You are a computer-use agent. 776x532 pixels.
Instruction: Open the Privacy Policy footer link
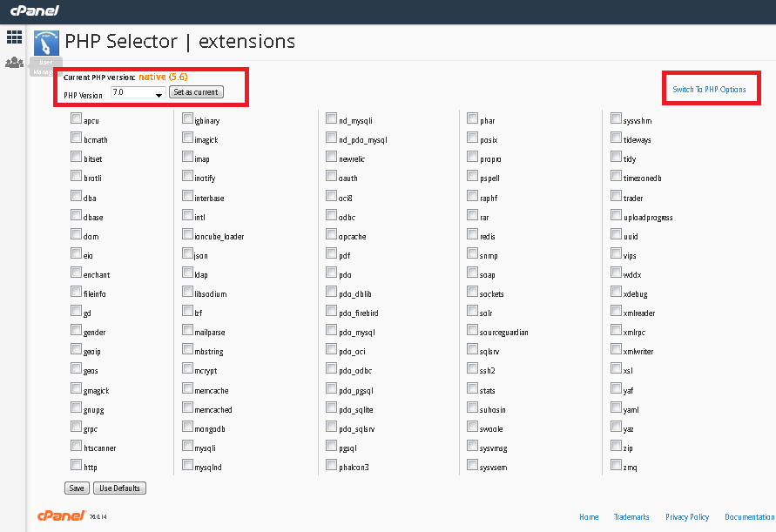(687, 517)
